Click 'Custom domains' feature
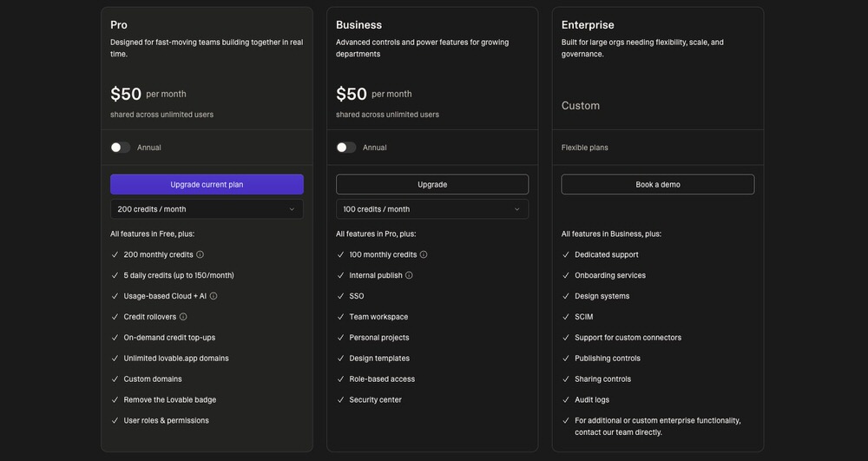The width and height of the screenshot is (868, 461). [153, 379]
